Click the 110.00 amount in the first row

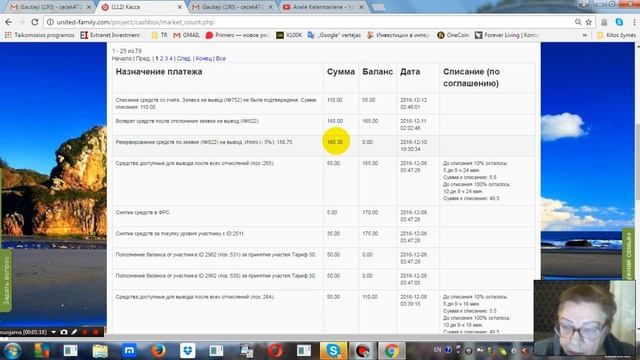[335, 100]
